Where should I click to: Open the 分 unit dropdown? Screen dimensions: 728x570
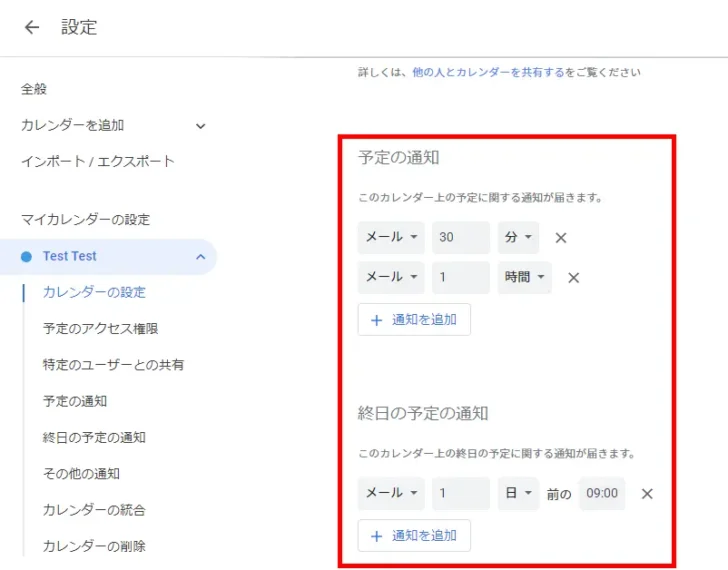pyautogui.click(x=518, y=237)
